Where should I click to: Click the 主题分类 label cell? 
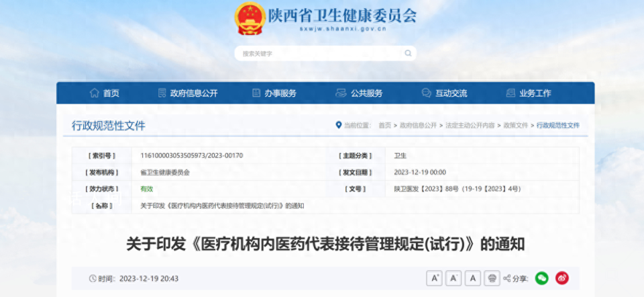tap(356, 155)
